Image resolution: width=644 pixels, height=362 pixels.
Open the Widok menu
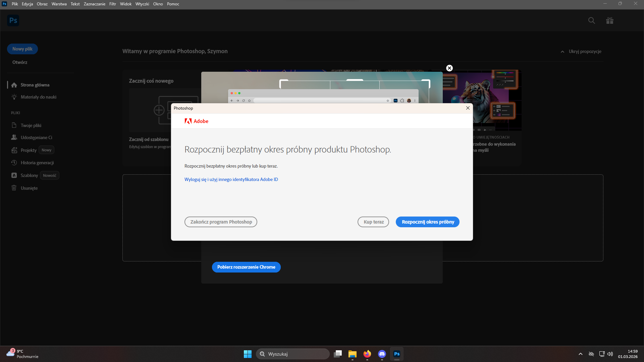[126, 4]
